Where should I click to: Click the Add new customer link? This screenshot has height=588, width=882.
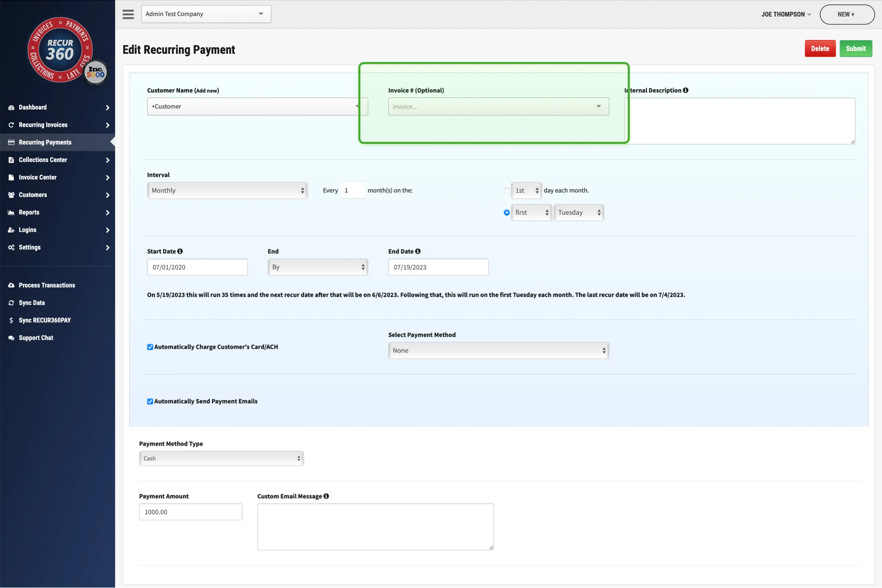point(206,91)
